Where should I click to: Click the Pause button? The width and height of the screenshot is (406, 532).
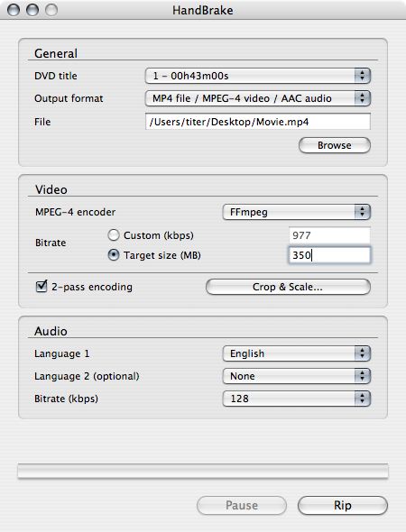pos(242,505)
